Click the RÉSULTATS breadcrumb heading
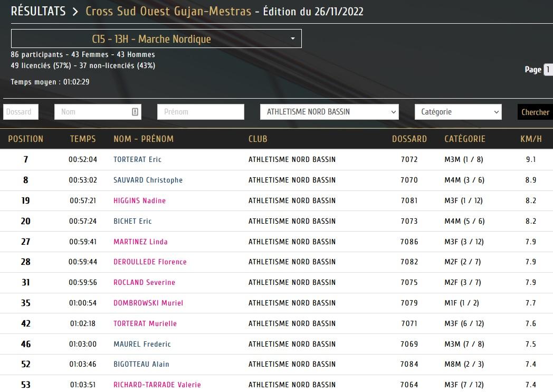Viewport: 553px width, 392px height. (38, 11)
